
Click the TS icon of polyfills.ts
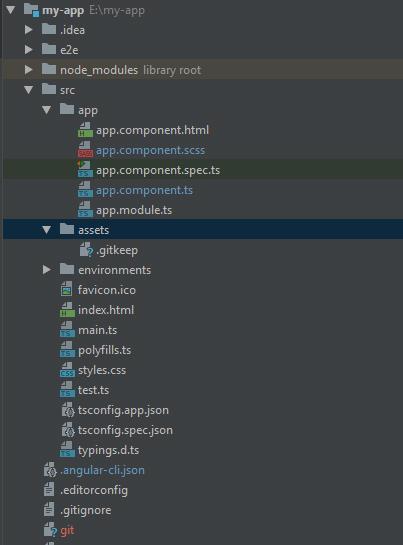(67, 350)
